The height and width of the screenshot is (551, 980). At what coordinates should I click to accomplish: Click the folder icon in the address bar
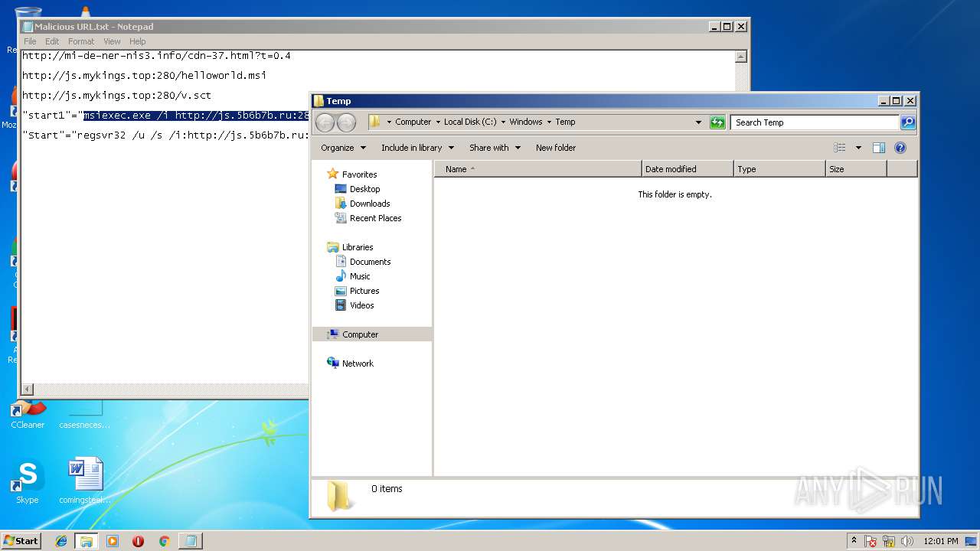tap(374, 122)
